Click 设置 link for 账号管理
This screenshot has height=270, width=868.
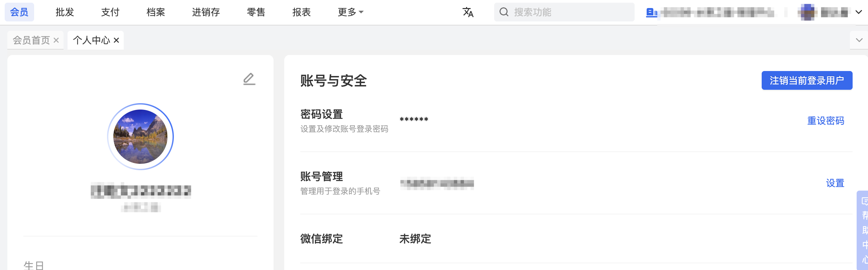(835, 183)
